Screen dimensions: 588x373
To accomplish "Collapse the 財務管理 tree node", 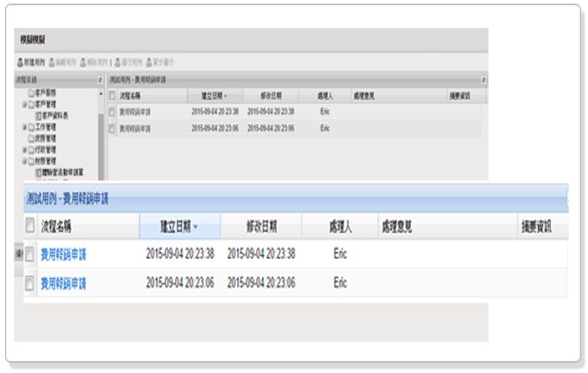I will pyautogui.click(x=25, y=160).
